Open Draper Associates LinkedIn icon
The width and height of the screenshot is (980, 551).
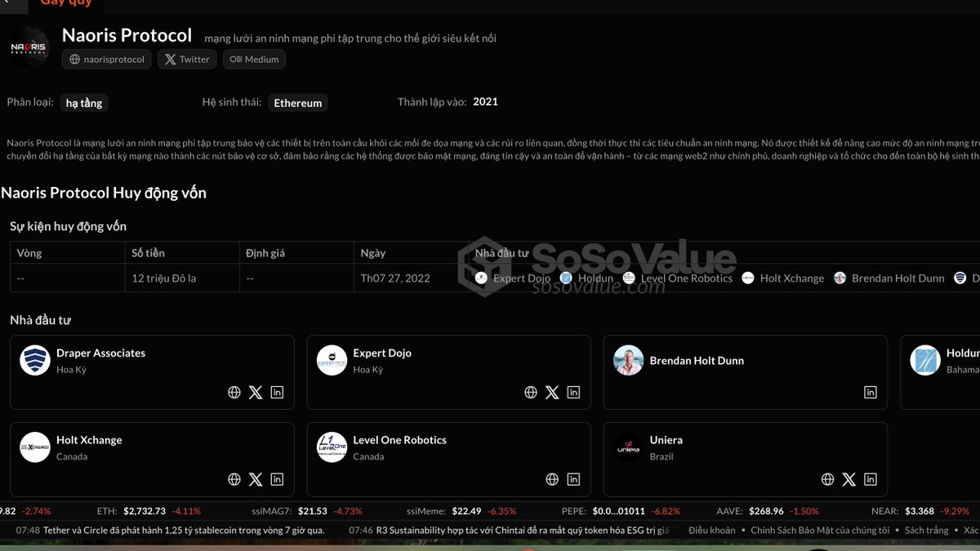point(277,393)
